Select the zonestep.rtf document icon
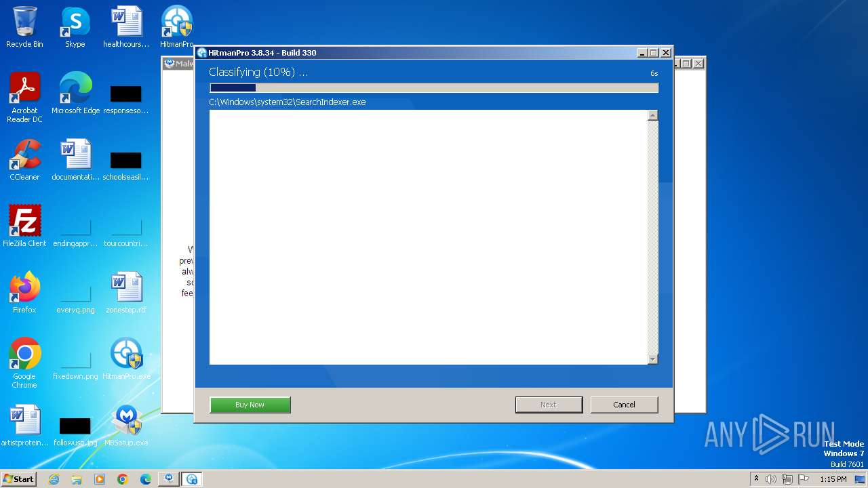This screenshot has width=868, height=488. tap(126, 293)
